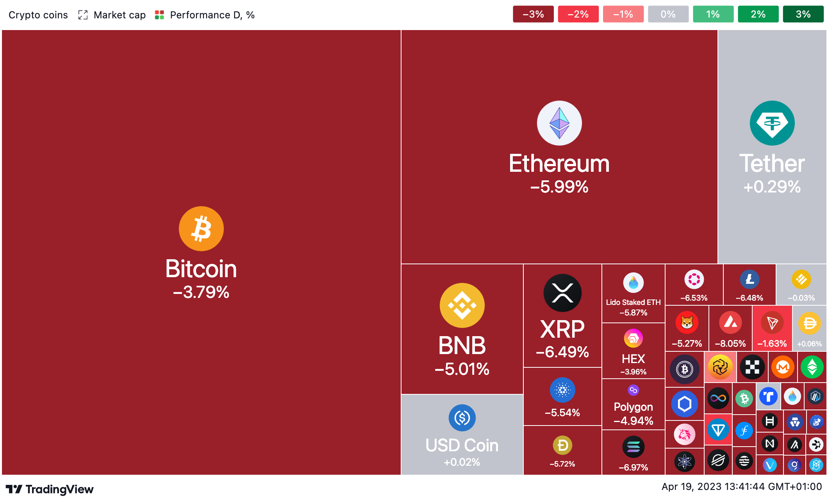
Task: Click the Litecoin icon above −6.48%
Action: click(749, 279)
